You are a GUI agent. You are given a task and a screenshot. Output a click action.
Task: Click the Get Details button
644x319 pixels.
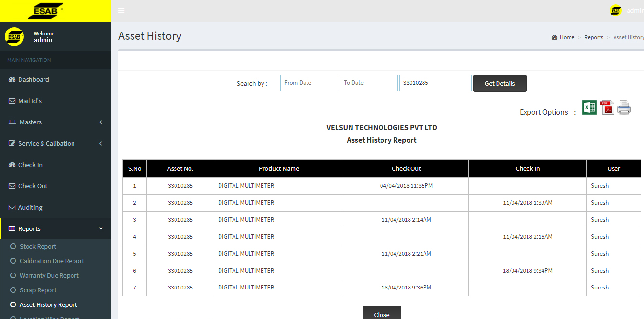click(500, 83)
